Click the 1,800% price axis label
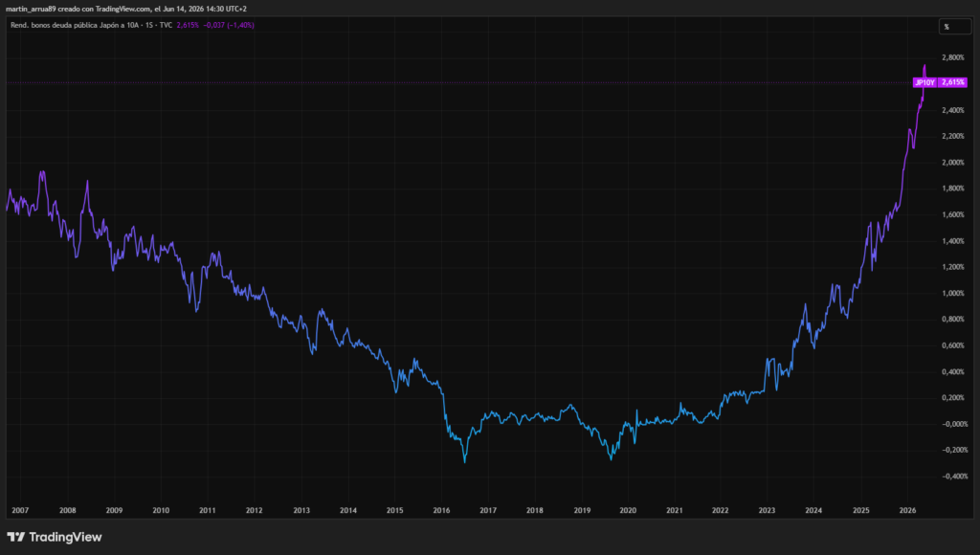The height and width of the screenshot is (555, 980). [953, 189]
